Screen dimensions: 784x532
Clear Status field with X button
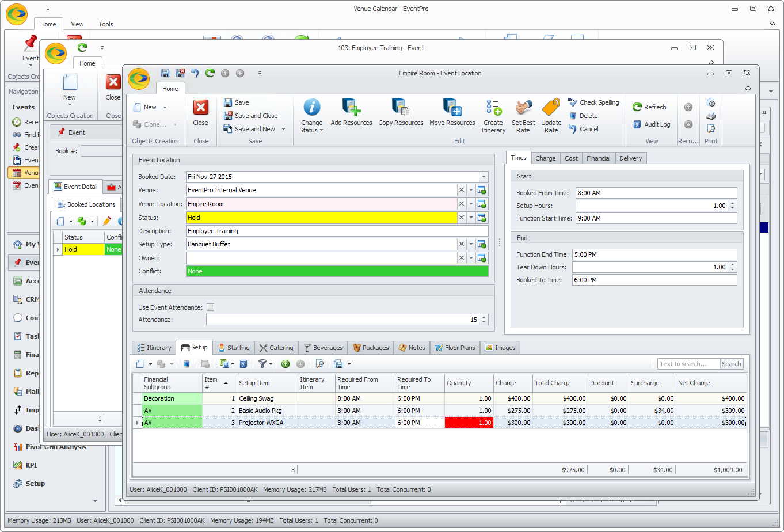461,218
